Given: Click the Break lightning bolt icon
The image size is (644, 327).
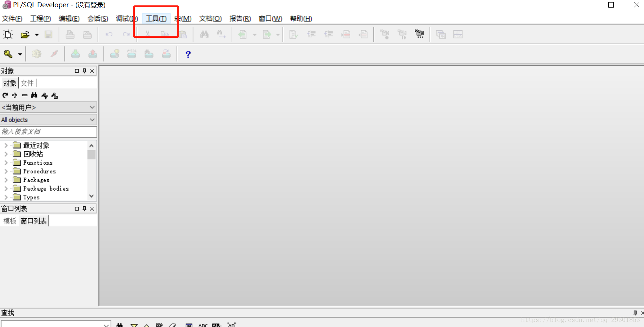Looking at the screenshot, I should pos(54,54).
